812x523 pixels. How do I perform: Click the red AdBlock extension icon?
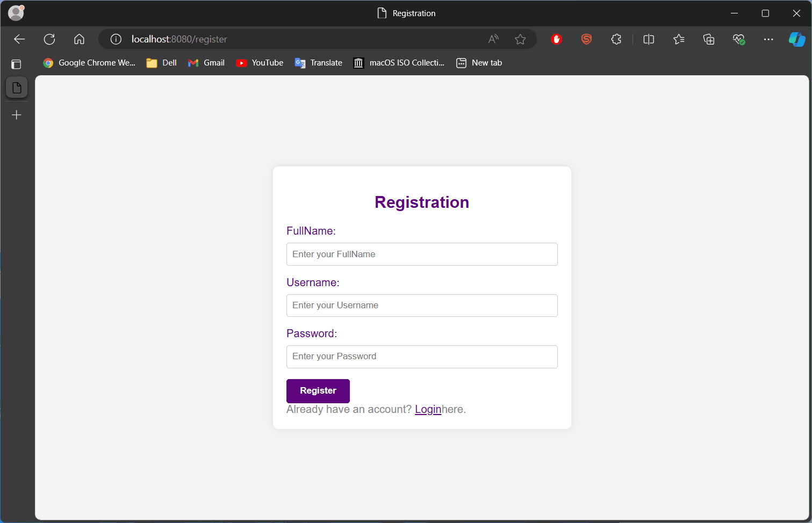pos(556,39)
